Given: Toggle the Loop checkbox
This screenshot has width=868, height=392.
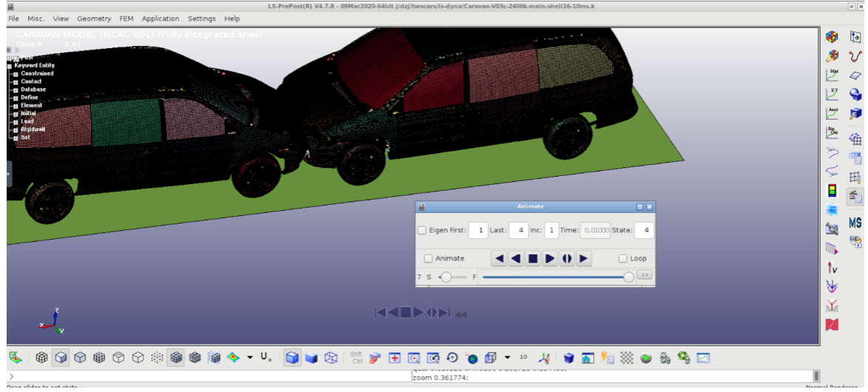Looking at the screenshot, I should pos(623,259).
